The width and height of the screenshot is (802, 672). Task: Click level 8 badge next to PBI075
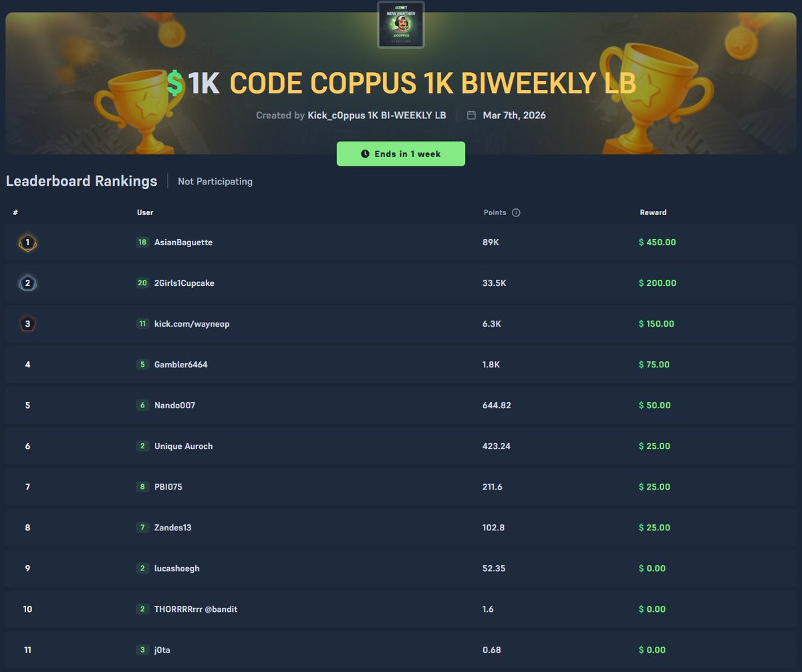[x=142, y=487]
